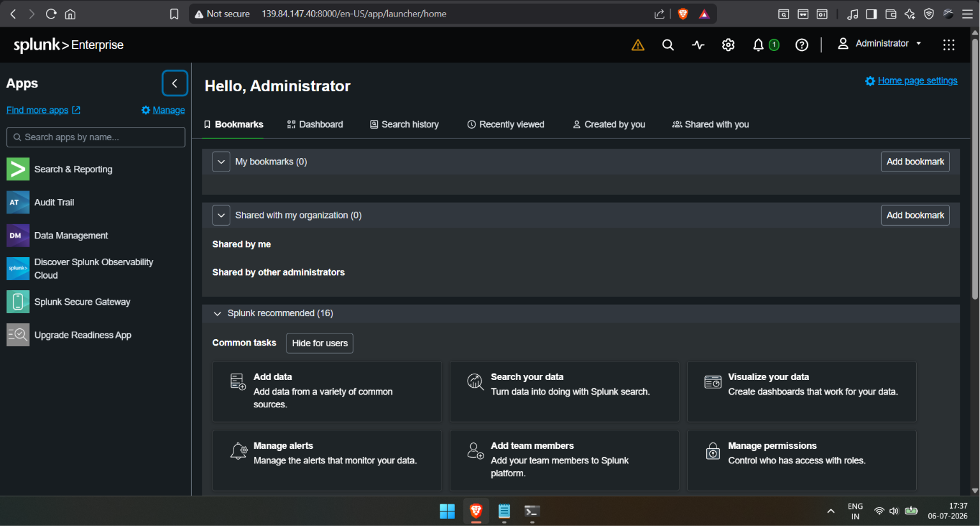Show hidden system tray icons
The width and height of the screenshot is (980, 526).
click(x=831, y=511)
